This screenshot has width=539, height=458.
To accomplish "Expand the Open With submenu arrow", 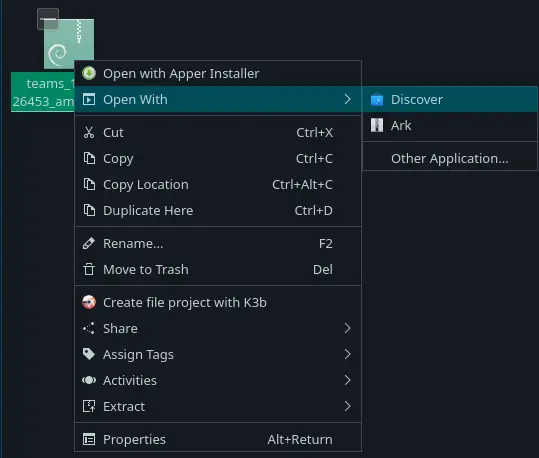I will pyautogui.click(x=348, y=100).
